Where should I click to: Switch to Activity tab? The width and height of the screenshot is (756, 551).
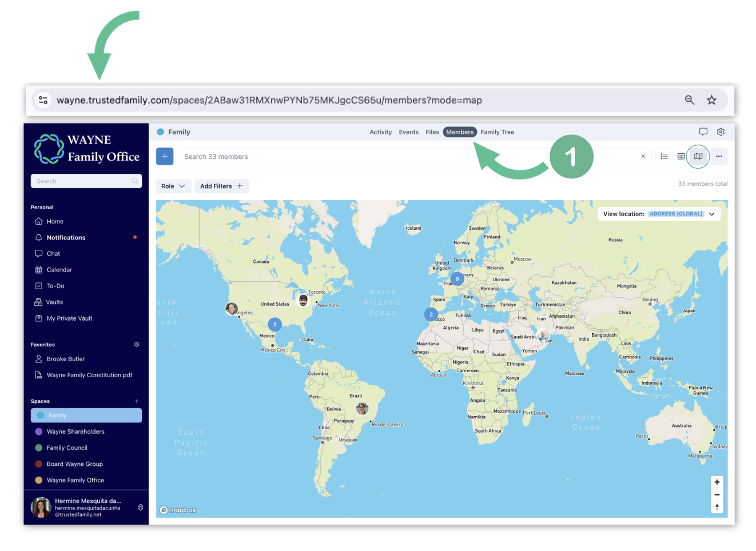(381, 132)
